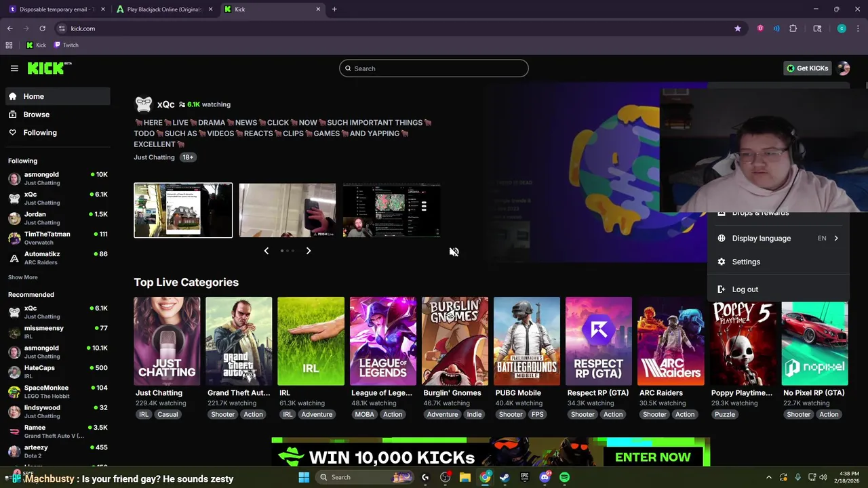868x488 pixels.
Task: Click Show More under Following list
Action: coord(23,277)
